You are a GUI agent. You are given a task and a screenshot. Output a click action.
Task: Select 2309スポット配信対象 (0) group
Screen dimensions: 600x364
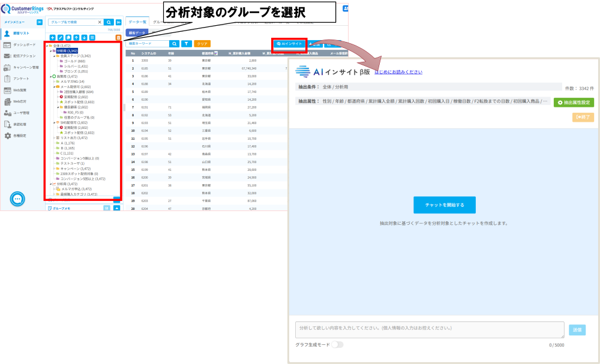click(79, 174)
